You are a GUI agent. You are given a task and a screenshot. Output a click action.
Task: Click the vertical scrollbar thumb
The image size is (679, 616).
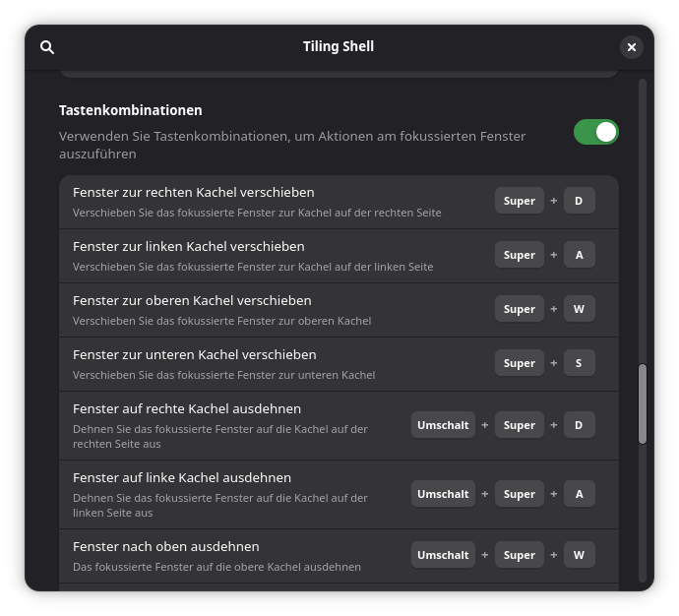pos(643,403)
